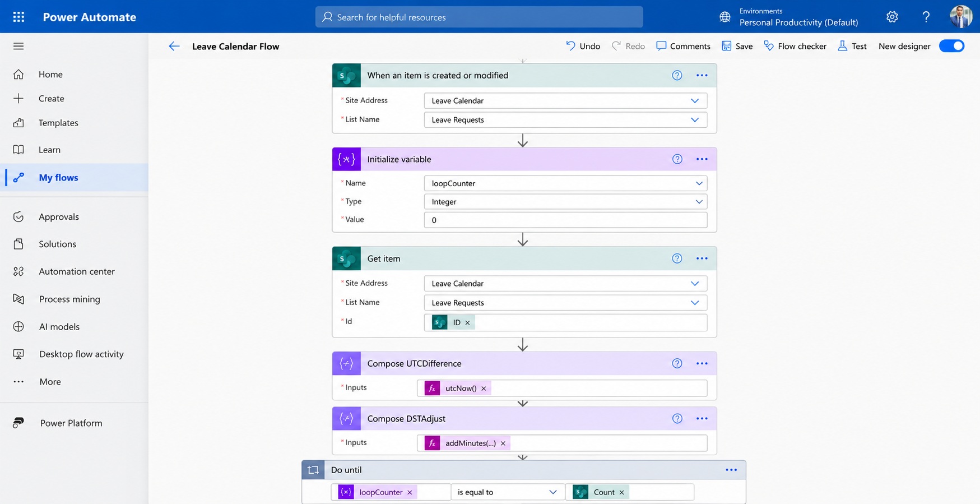
Task: Open variable Name dropdown loopCounter
Action: pos(699,183)
